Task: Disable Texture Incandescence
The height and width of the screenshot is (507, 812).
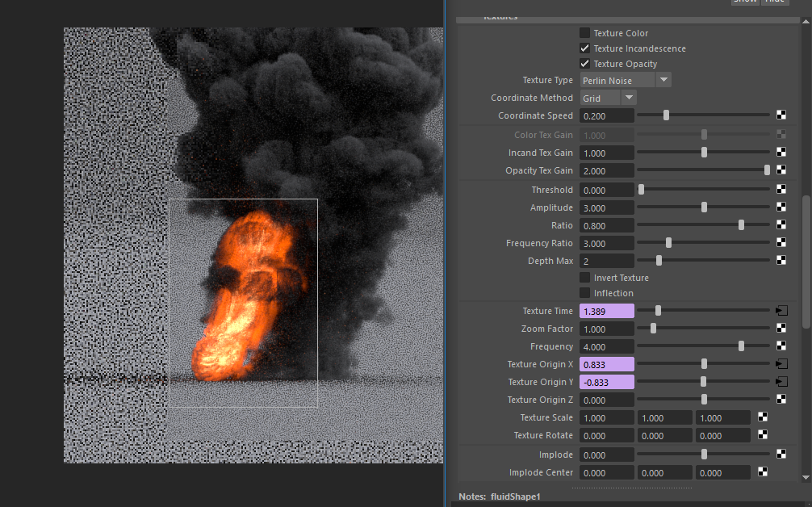Action: (x=585, y=48)
